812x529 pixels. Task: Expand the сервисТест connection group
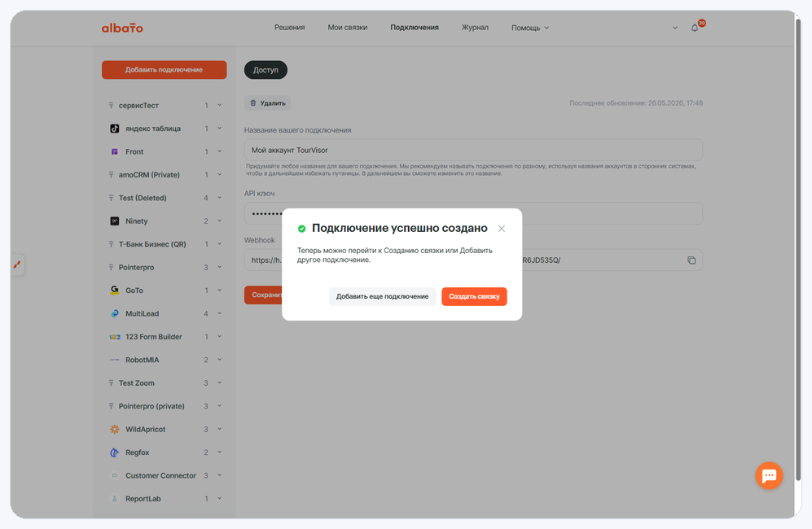click(220, 105)
